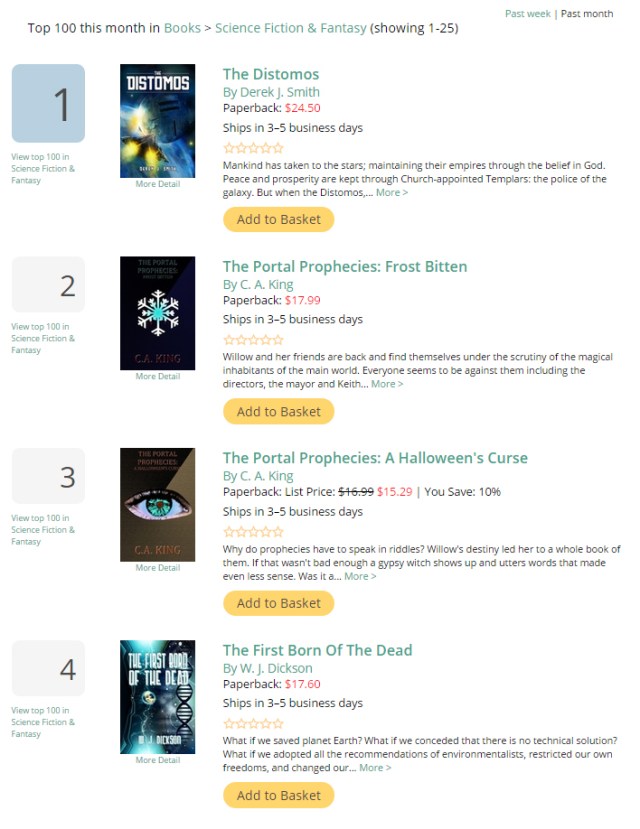Open the Books category breadcrumb
The height and width of the screenshot is (829, 640).
pyautogui.click(x=182, y=28)
